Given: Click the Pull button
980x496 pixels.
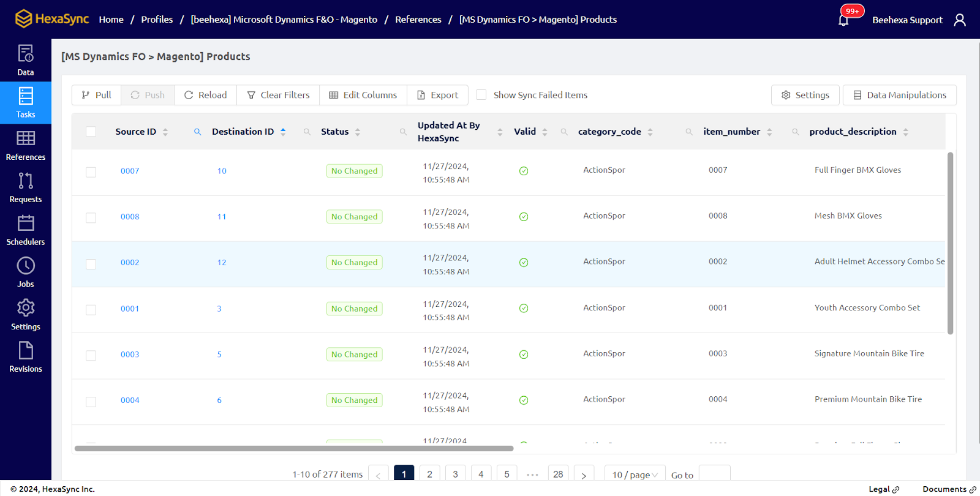Looking at the screenshot, I should (96, 95).
